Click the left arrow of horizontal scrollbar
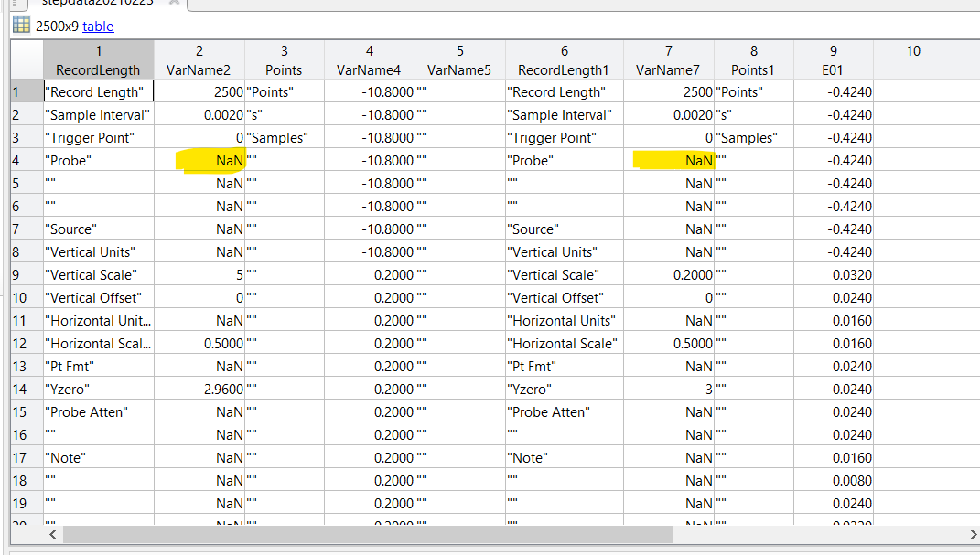The height and width of the screenshot is (555, 980). coord(52,534)
